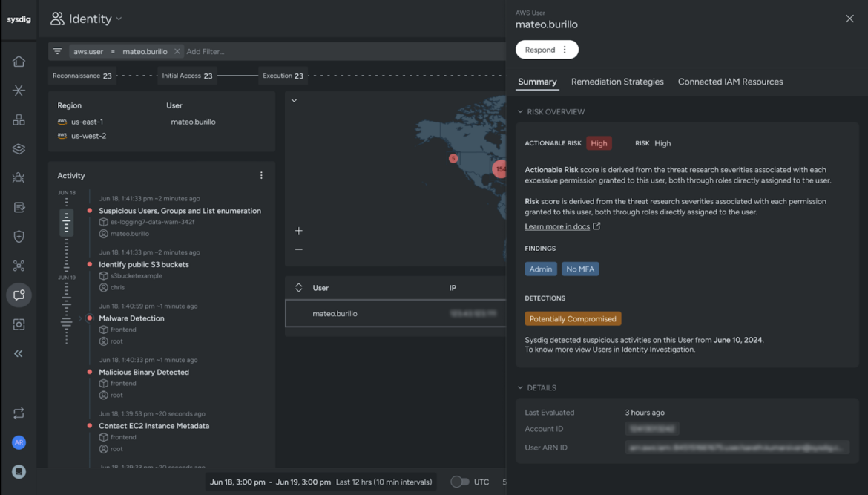
Task: Open the Activity panel's three-dot options menu
Action: [x=261, y=175]
